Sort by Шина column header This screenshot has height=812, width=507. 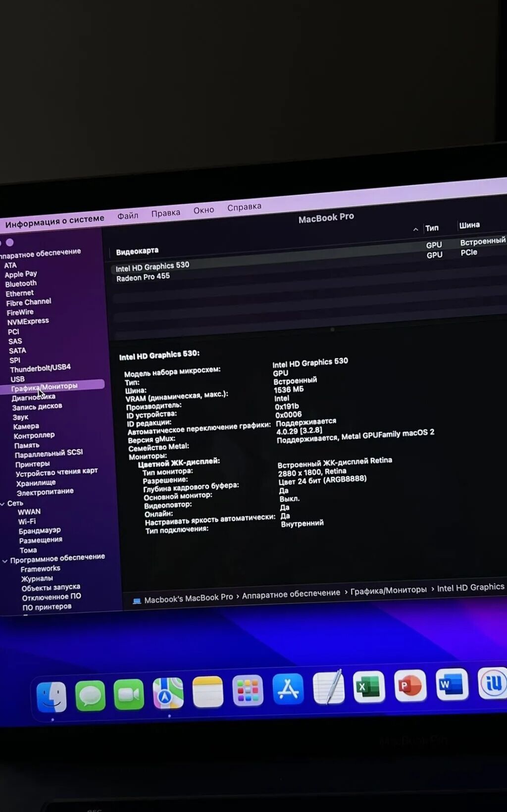(x=469, y=225)
